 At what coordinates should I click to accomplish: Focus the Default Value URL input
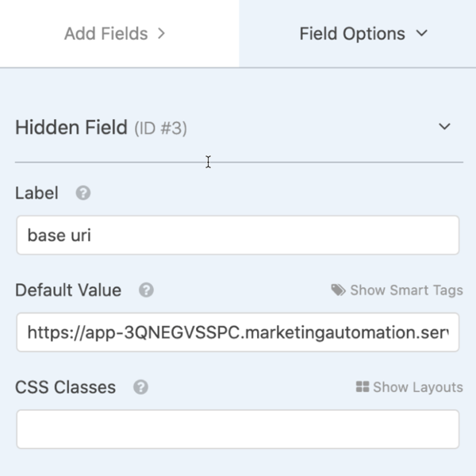(x=238, y=332)
